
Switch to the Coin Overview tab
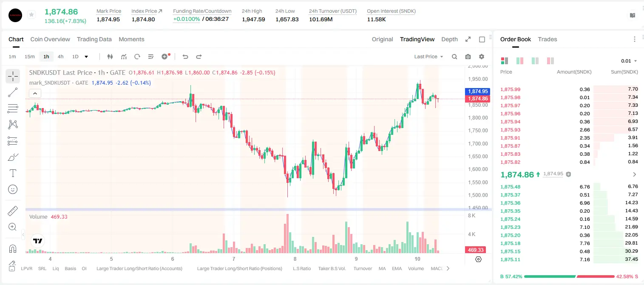pyautogui.click(x=50, y=39)
